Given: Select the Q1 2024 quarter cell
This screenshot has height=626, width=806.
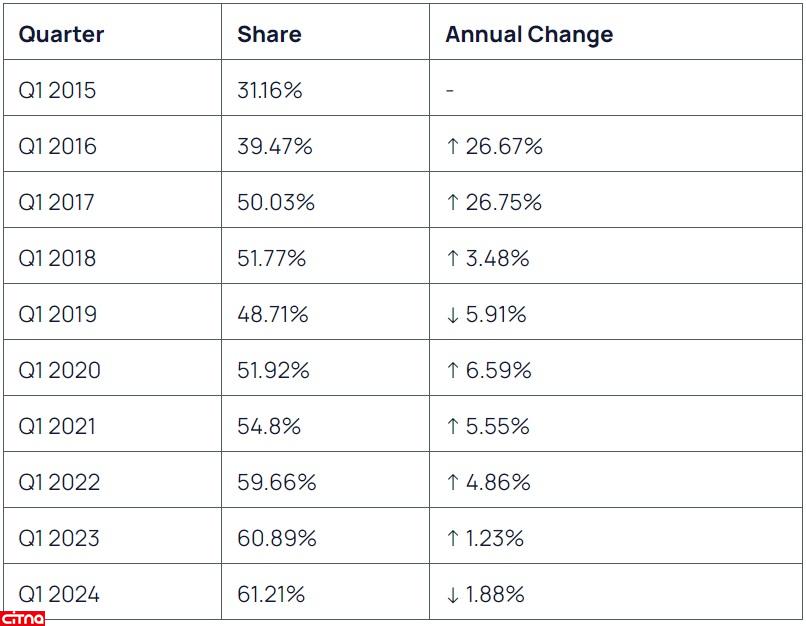Looking at the screenshot, I should click(x=59, y=595).
